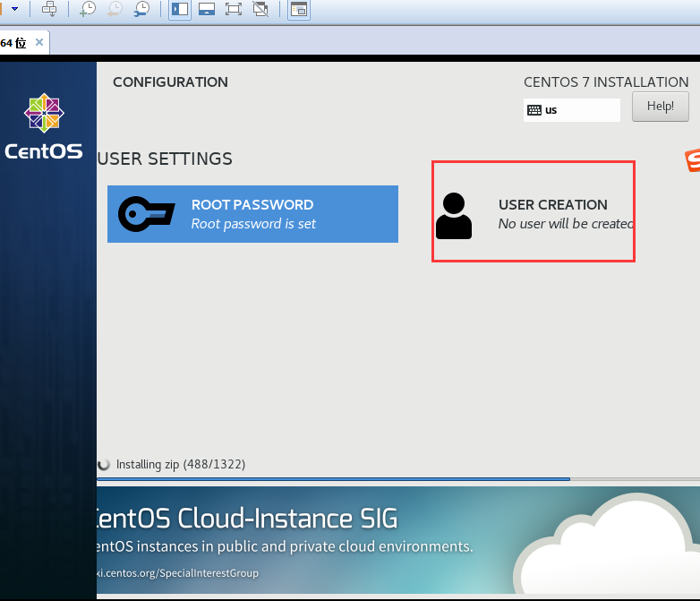Open the VM power options dropdown arrow
Screen dimensions: 700x601
pyautogui.click(x=14, y=8)
